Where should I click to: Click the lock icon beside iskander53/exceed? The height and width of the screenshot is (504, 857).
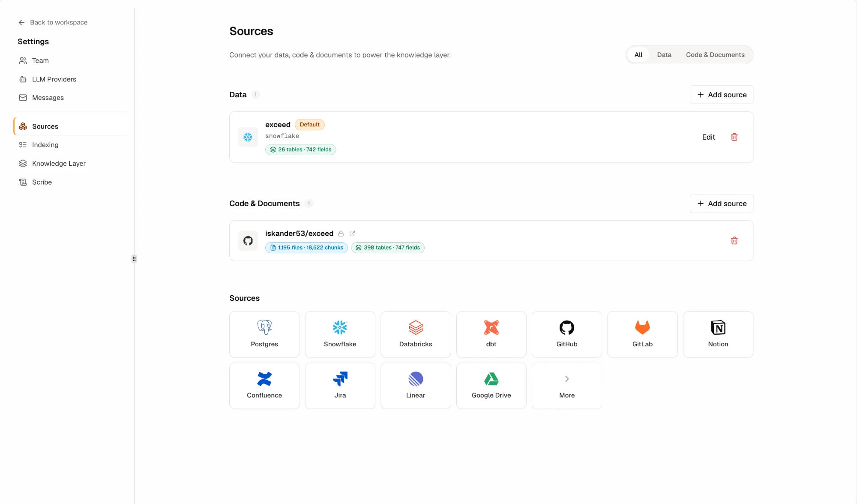point(341,234)
